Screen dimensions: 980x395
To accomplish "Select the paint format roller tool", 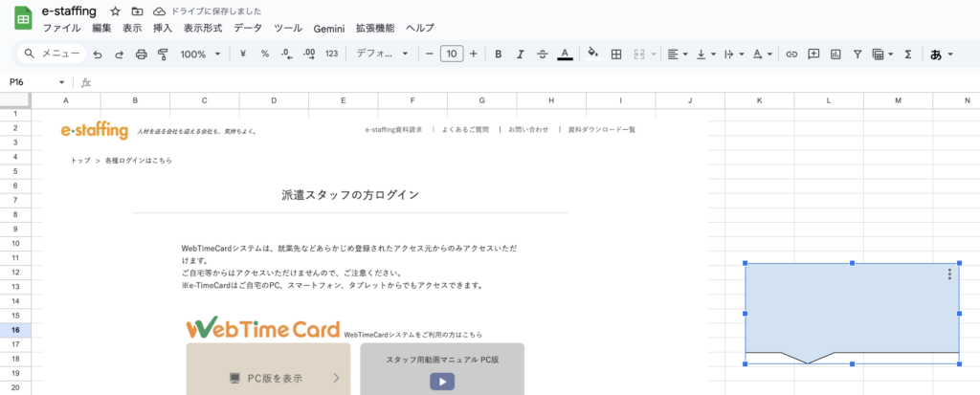I will [x=162, y=55].
